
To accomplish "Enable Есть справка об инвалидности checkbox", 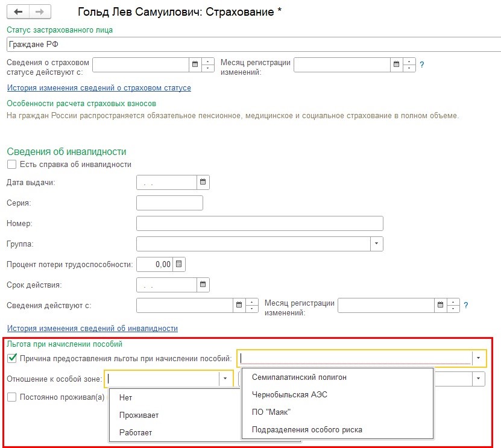I will point(11,164).
